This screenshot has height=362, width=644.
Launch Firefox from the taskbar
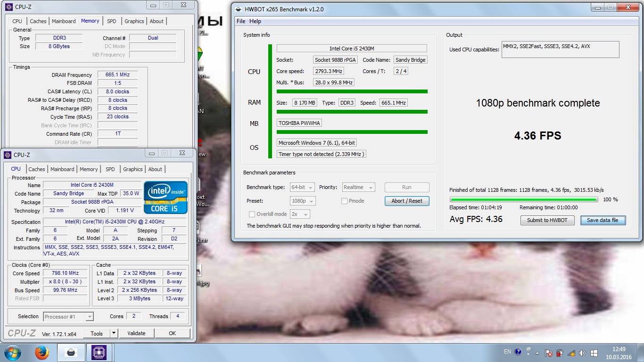click(42, 353)
